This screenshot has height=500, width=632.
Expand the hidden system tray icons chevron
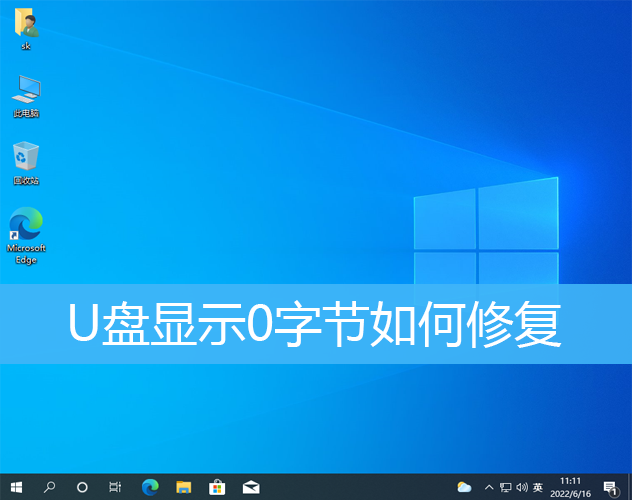[489, 487]
